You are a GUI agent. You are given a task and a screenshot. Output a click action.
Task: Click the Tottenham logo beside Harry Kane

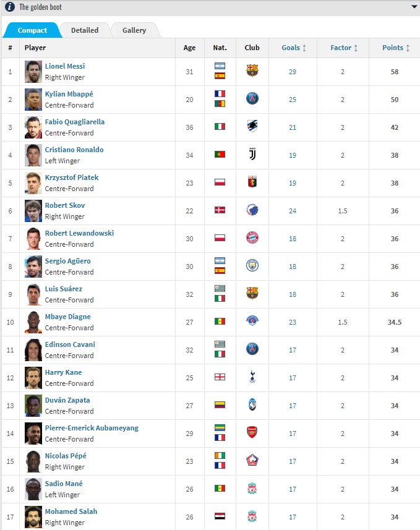click(x=252, y=377)
